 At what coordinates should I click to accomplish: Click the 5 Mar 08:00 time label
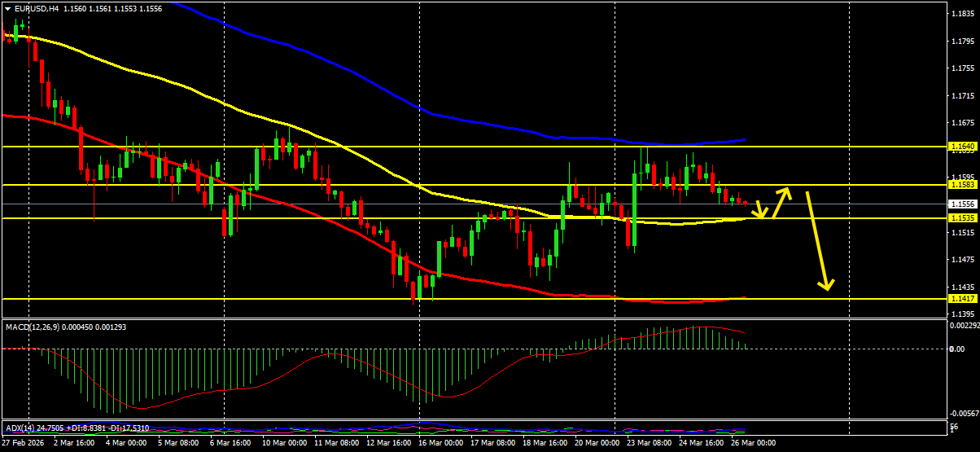pyautogui.click(x=177, y=443)
